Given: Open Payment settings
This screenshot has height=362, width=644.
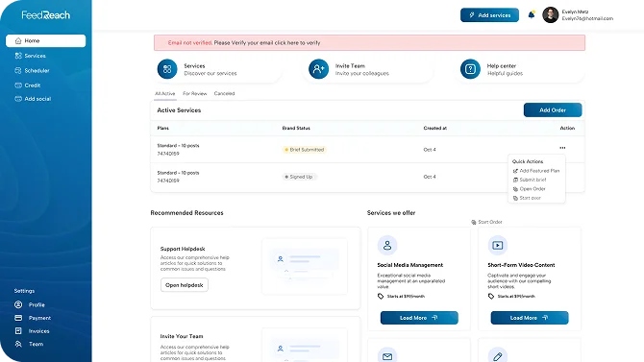Looking at the screenshot, I should [x=39, y=318].
